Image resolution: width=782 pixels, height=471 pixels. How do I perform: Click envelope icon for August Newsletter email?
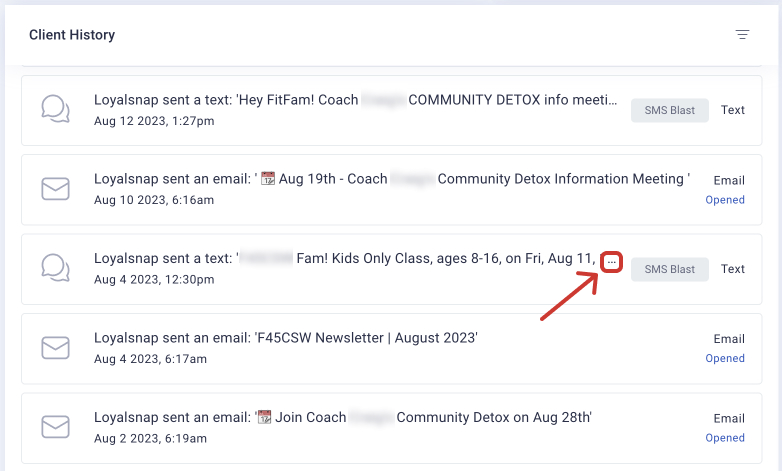point(55,347)
